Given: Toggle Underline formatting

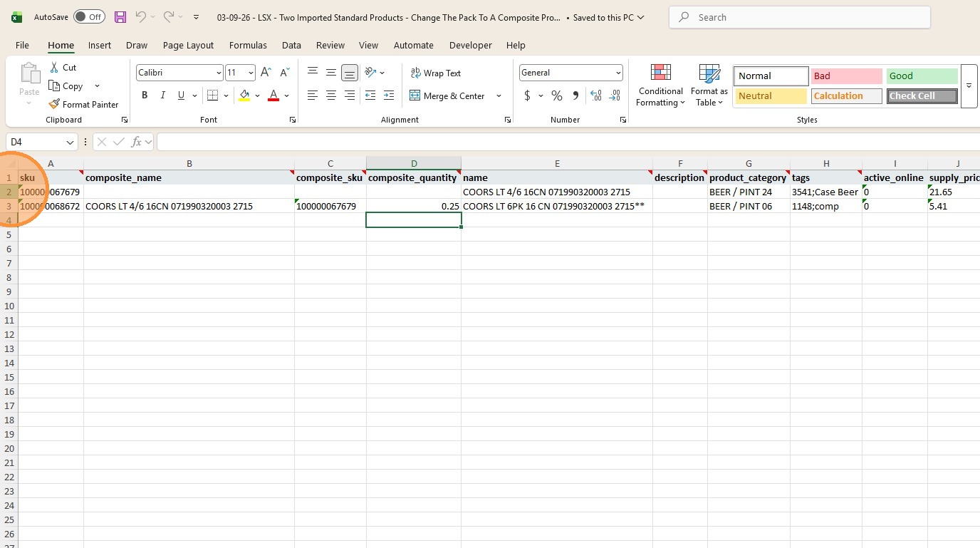Looking at the screenshot, I should coord(182,95).
